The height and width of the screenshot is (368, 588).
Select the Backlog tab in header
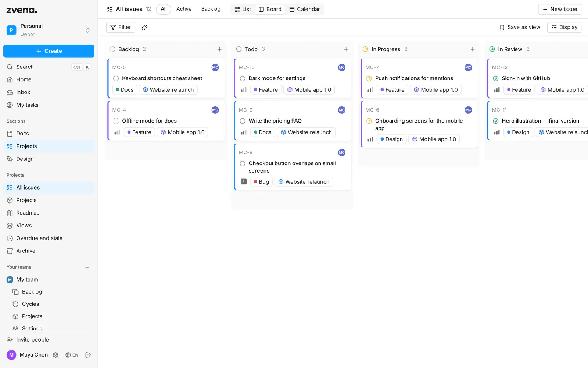[x=211, y=9]
